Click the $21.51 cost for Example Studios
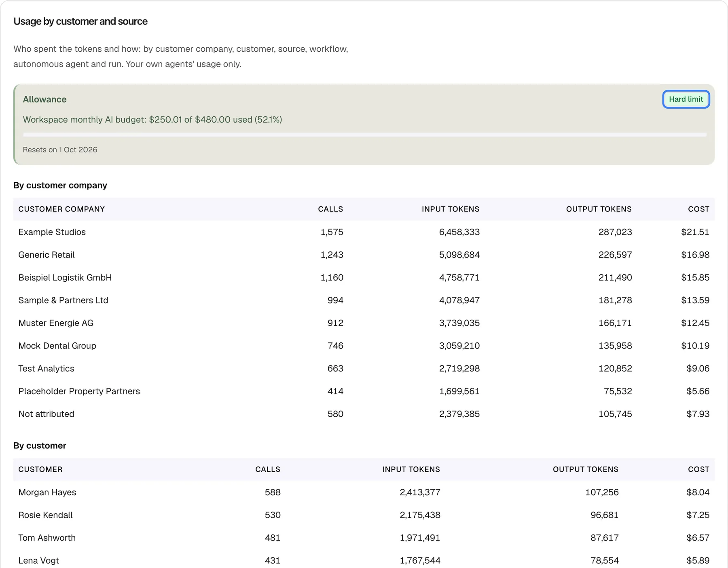The height and width of the screenshot is (568, 728). 695,232
